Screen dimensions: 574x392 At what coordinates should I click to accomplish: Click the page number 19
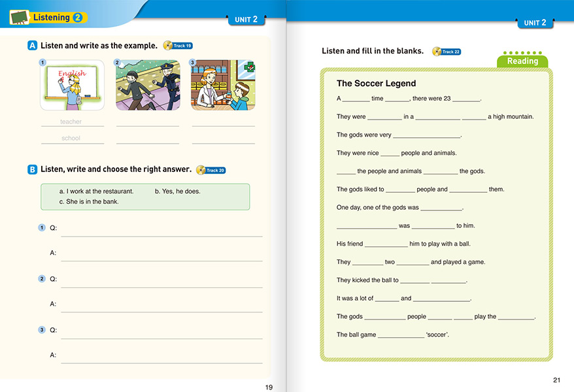click(269, 387)
